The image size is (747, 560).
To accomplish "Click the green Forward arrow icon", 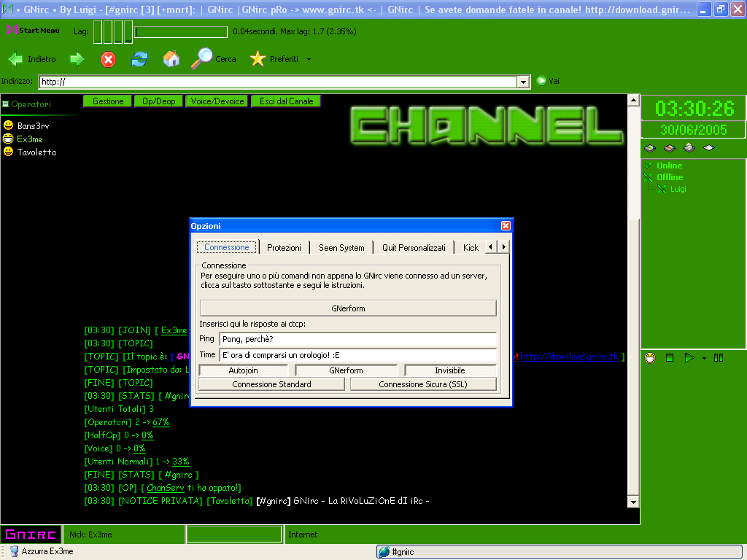I will (77, 60).
